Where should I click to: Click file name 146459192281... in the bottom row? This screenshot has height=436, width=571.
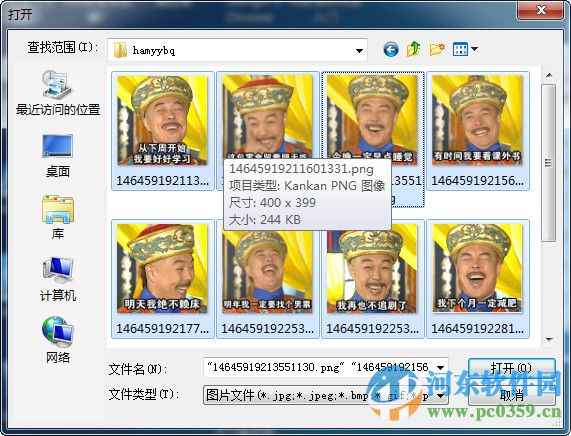click(x=477, y=329)
